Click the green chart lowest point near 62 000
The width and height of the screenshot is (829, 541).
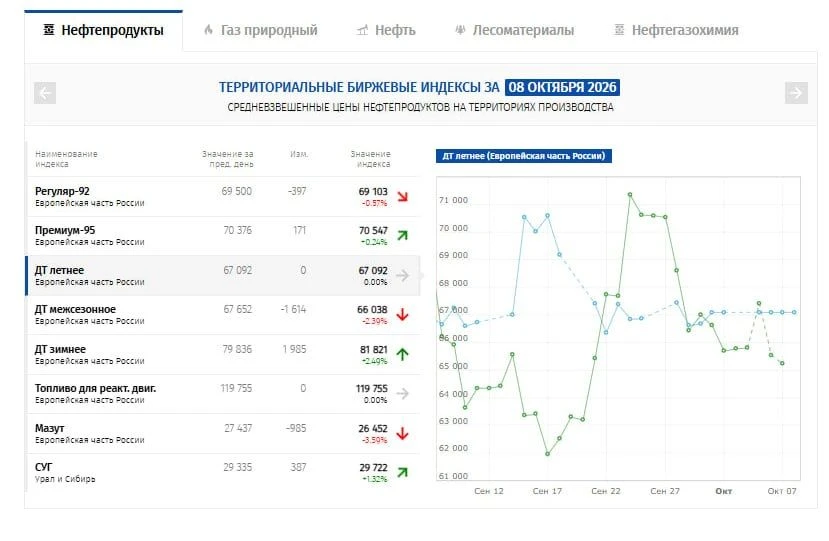click(x=547, y=454)
